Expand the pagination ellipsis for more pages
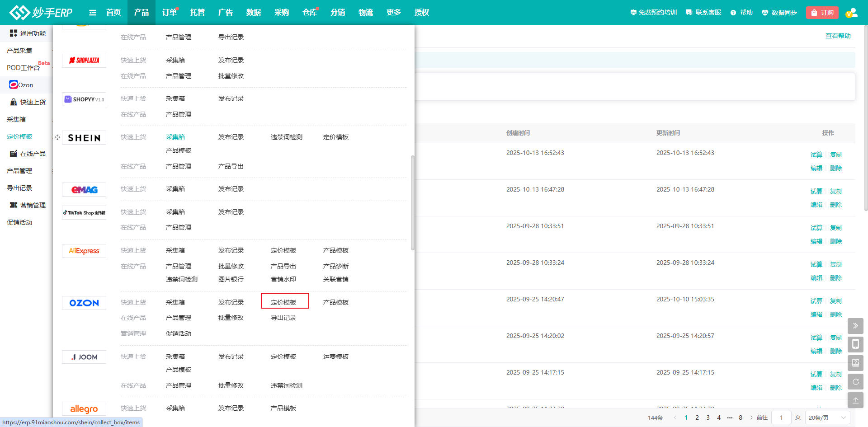Screen dimensions: 868x427 pyautogui.click(x=730, y=418)
